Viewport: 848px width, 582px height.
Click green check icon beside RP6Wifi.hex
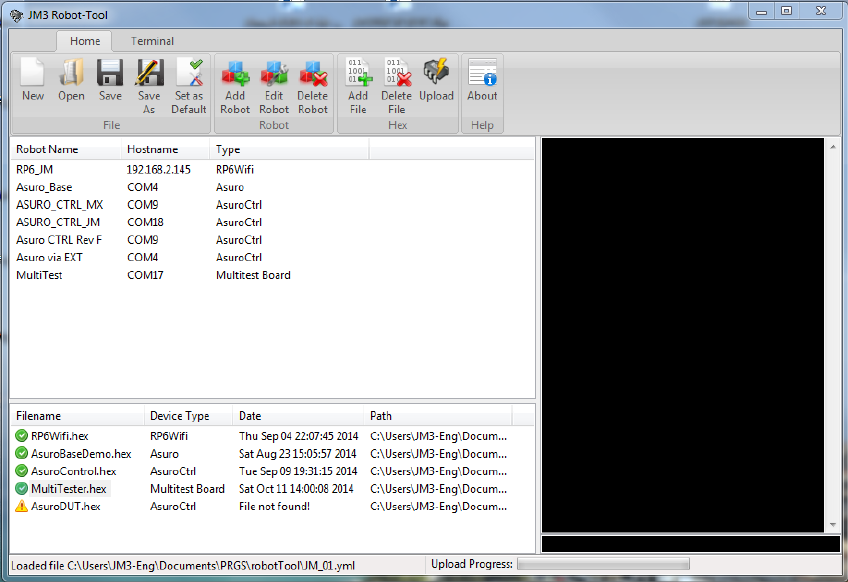click(21, 436)
